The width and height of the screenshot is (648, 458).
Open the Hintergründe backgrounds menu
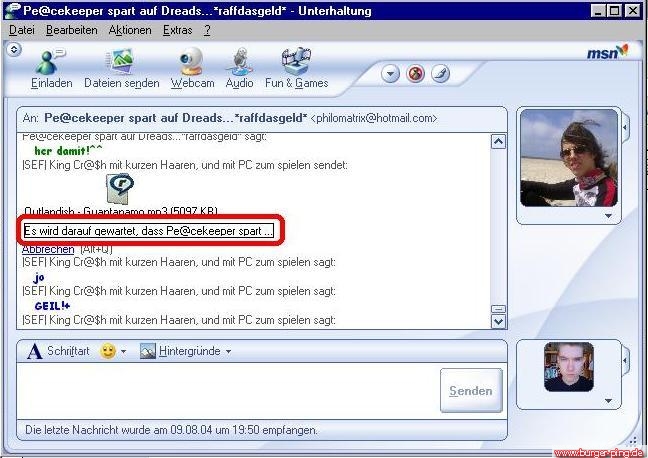(185, 351)
